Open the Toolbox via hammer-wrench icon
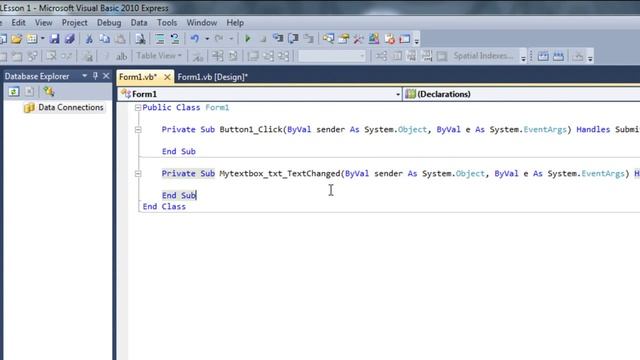Screen dimensions: 640x360 pyautogui.click(x=358, y=39)
